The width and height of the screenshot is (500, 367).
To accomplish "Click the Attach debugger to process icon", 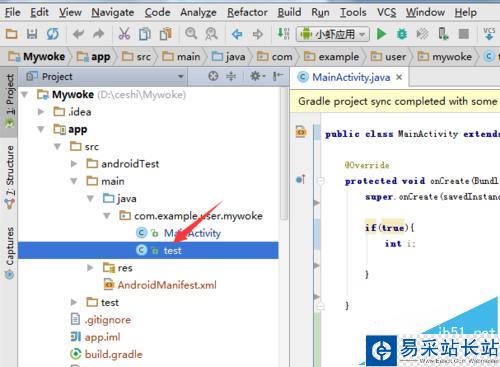I will (x=443, y=34).
